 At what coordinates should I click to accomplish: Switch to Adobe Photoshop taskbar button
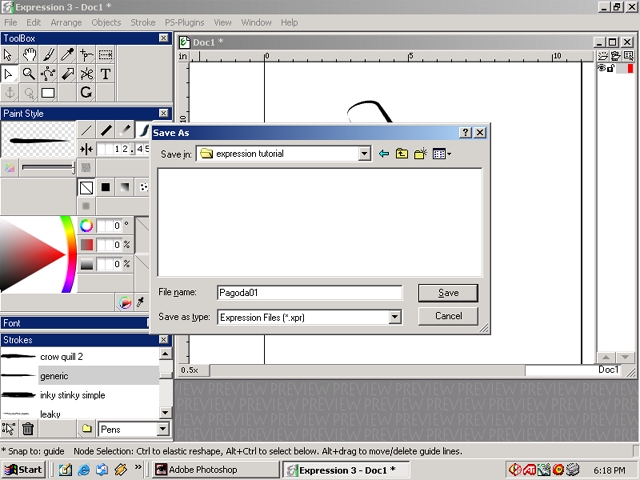point(216,470)
